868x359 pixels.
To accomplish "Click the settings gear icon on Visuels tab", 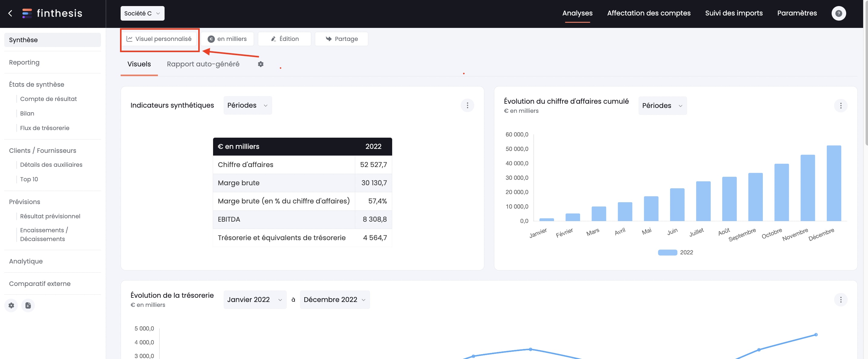I will pos(260,64).
